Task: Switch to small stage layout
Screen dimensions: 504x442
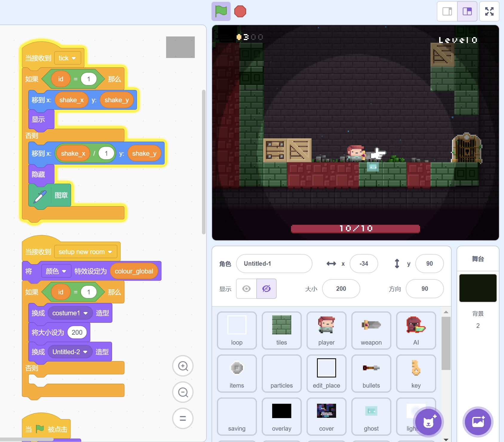Action: point(447,11)
